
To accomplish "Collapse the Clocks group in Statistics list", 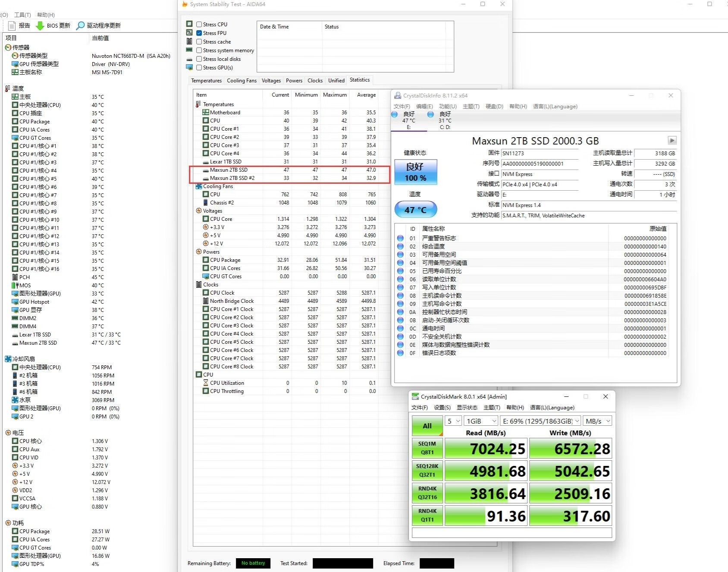I will point(199,285).
